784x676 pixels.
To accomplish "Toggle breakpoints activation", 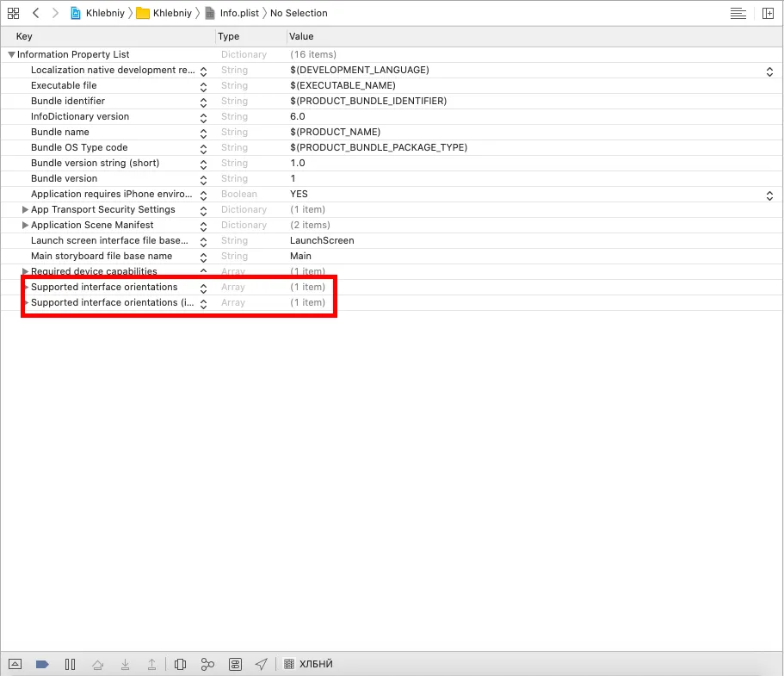I will (x=42, y=664).
